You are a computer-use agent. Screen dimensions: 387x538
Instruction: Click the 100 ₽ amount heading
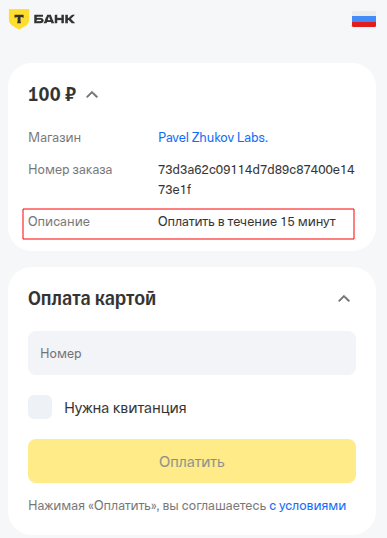tap(52, 94)
